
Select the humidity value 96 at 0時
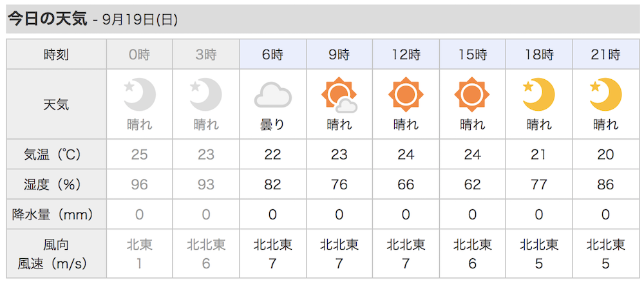click(140, 184)
